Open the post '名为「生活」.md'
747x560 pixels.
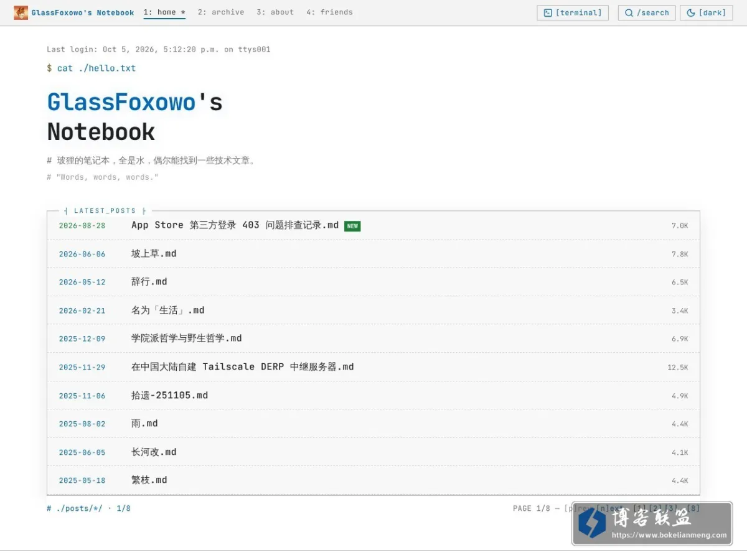(x=167, y=310)
